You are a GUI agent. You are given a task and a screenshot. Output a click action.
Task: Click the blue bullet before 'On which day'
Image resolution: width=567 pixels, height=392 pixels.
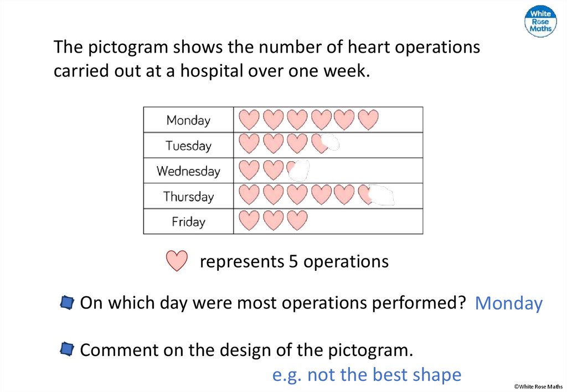click(66, 303)
